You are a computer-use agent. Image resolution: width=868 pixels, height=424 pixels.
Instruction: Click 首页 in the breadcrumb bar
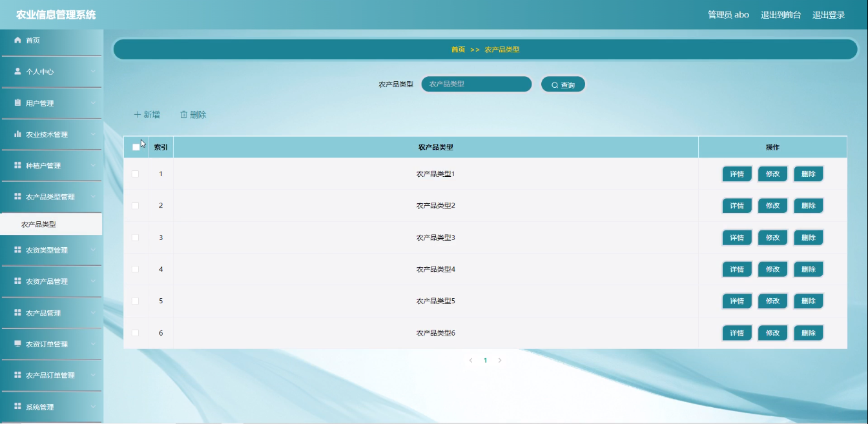(458, 50)
